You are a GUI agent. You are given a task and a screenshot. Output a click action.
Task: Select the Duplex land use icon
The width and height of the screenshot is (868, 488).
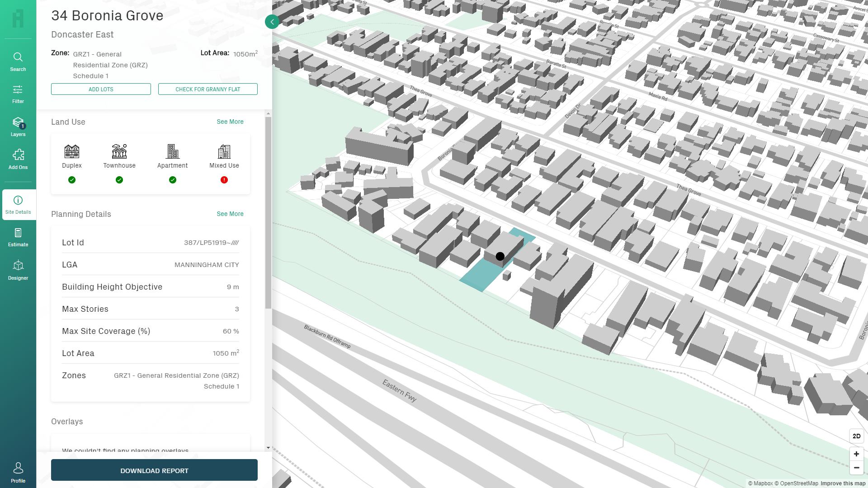[71, 152]
